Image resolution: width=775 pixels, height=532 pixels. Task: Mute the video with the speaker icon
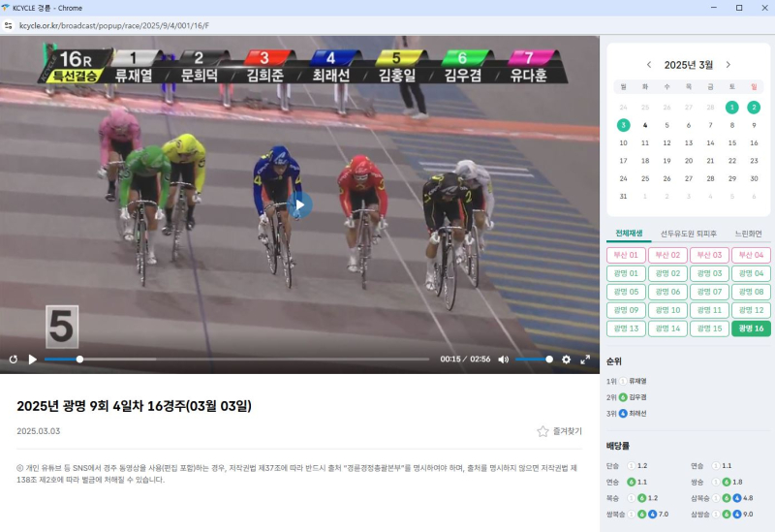tap(503, 360)
